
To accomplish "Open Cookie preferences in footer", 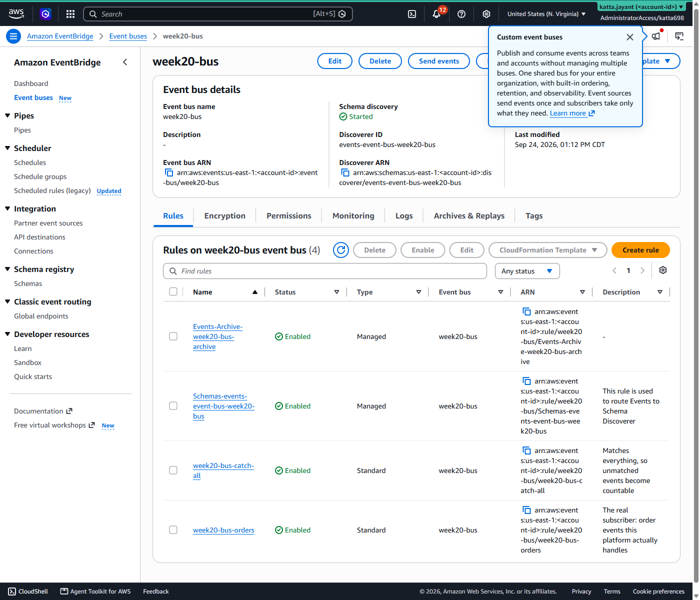I will (x=658, y=591).
